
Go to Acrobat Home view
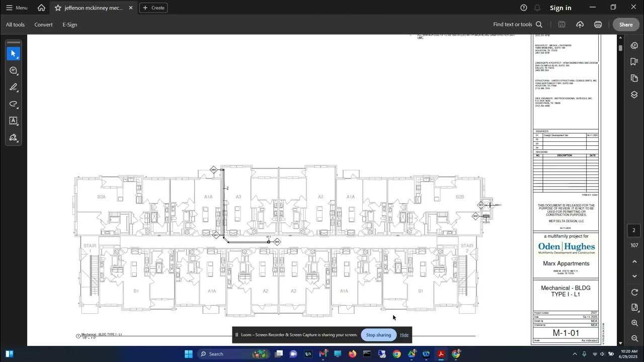point(41,8)
